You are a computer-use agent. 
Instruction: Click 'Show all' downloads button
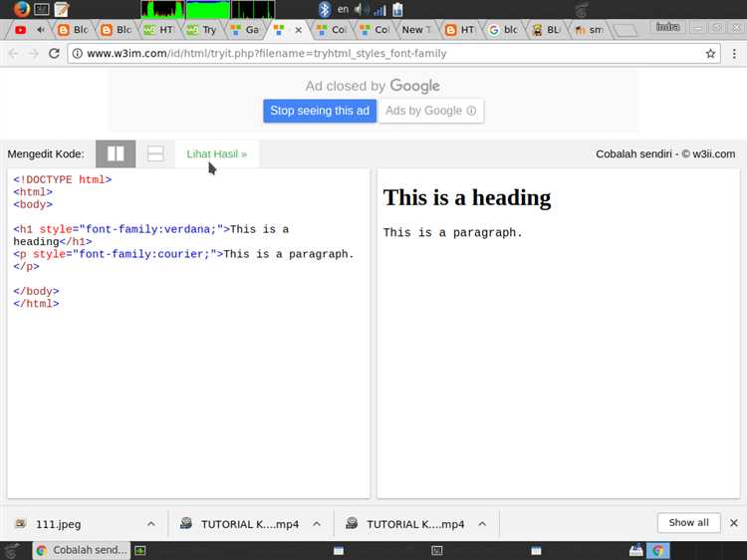(688, 523)
